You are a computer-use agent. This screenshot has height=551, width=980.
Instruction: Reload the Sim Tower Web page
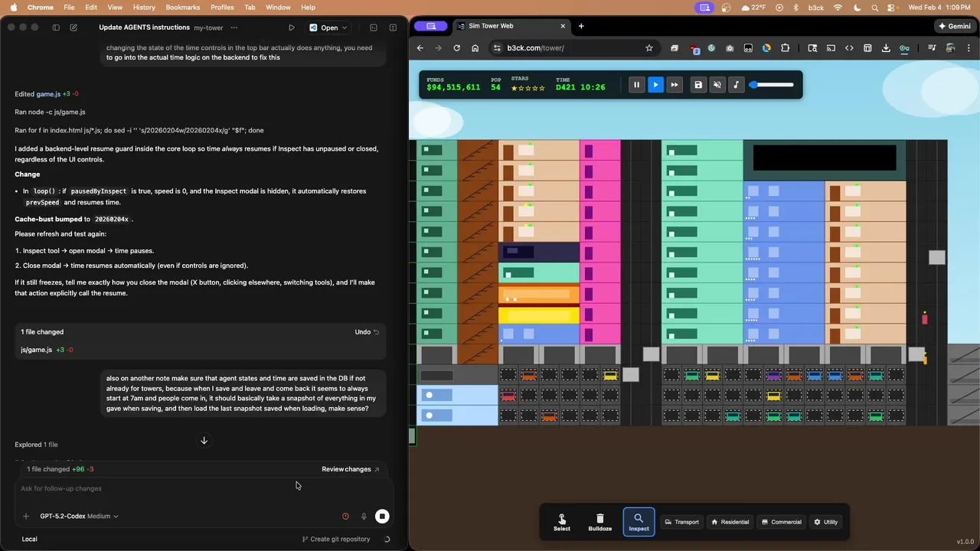457,48
